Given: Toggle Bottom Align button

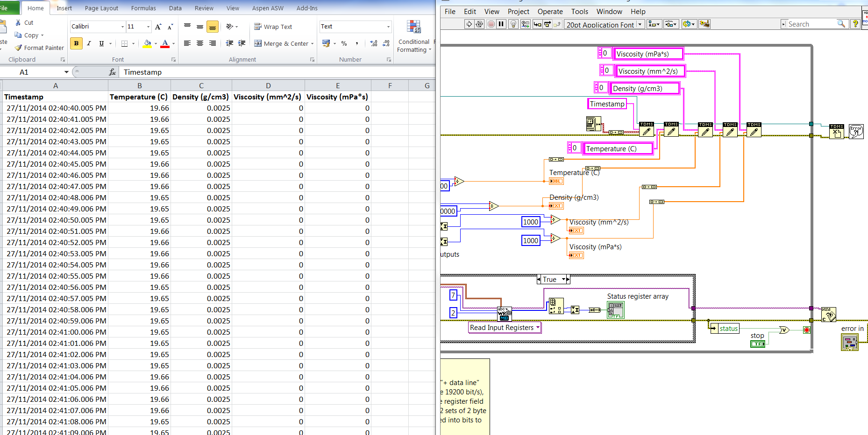Looking at the screenshot, I should 213,27.
